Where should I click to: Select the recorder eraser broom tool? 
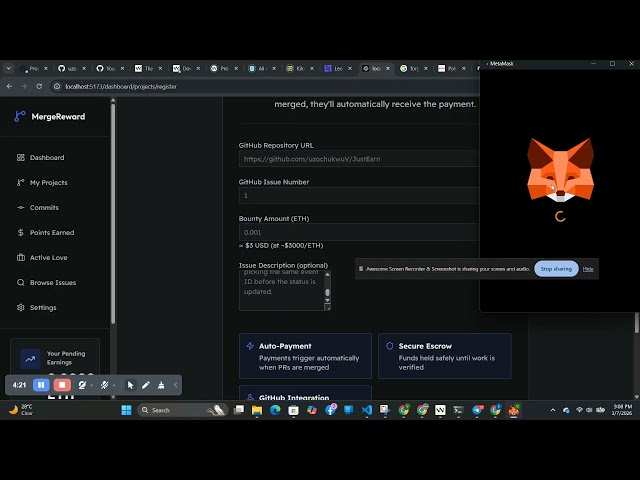(x=161, y=385)
